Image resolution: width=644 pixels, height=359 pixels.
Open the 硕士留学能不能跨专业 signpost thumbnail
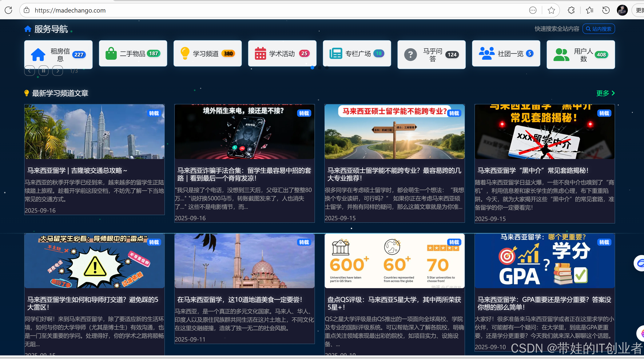pos(395,132)
